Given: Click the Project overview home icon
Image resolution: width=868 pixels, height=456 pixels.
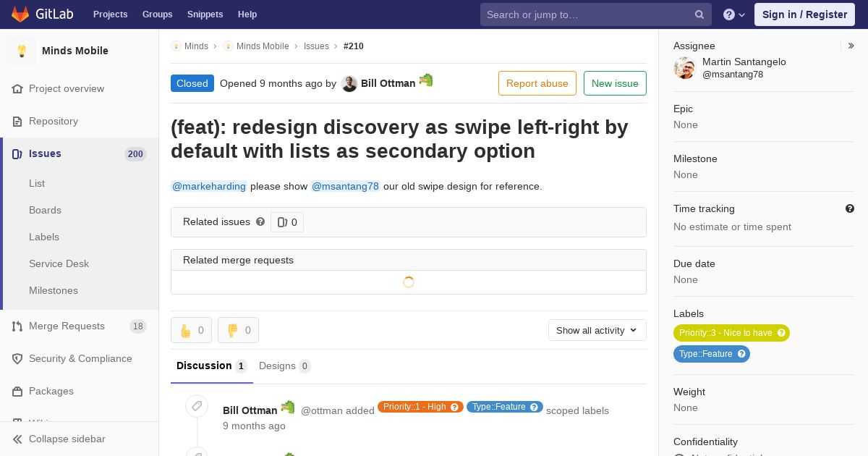Looking at the screenshot, I should (x=17, y=88).
